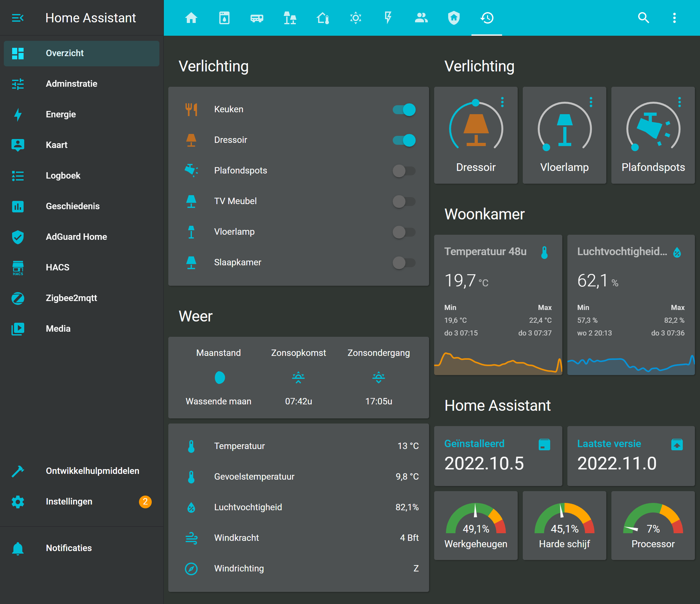Click Dressoir brightness slider handle
Viewport: 700px width, 604px height.
coord(475,102)
